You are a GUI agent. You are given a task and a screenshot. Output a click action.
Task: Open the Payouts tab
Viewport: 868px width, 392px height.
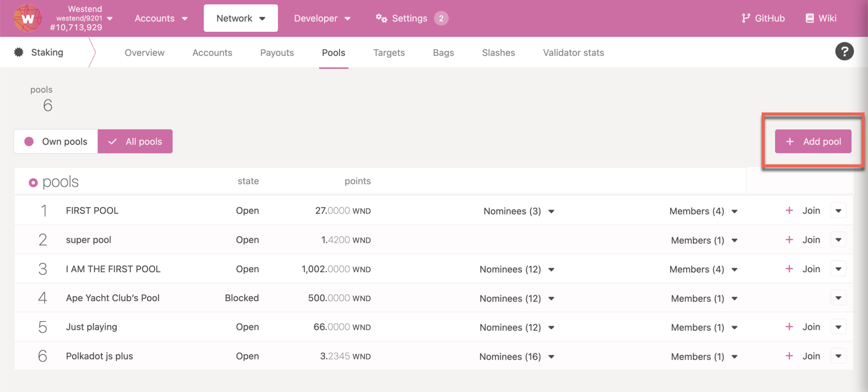277,52
